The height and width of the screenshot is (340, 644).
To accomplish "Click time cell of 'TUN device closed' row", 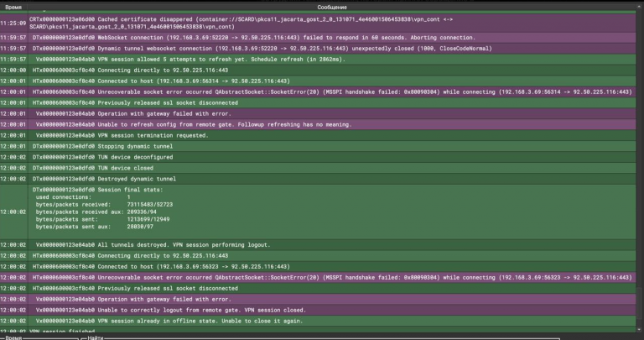I will [x=13, y=168].
